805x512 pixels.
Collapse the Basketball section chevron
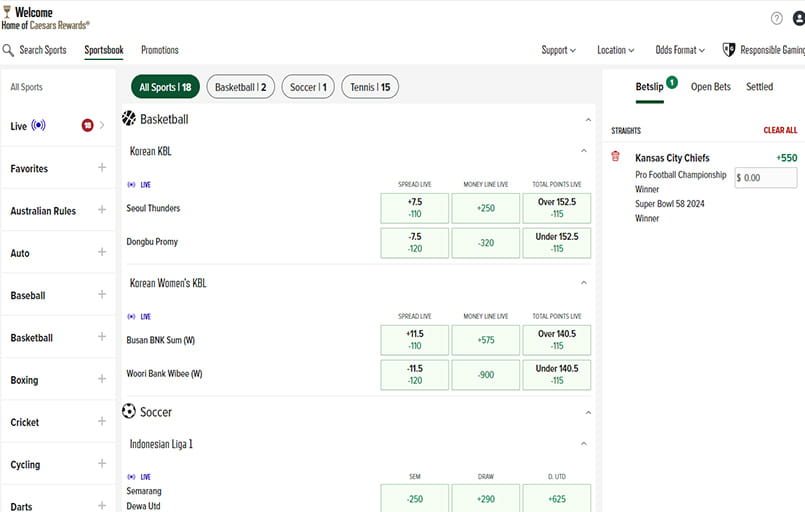tap(588, 120)
